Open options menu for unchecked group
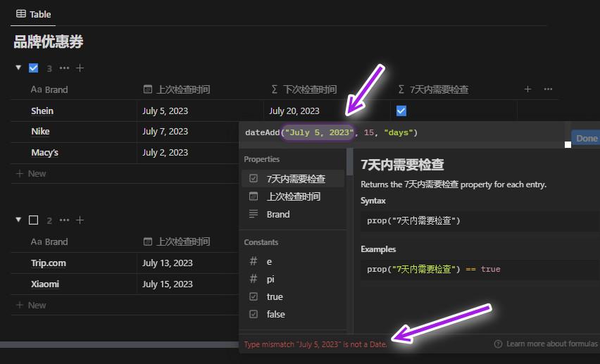600x364 pixels. click(64, 220)
